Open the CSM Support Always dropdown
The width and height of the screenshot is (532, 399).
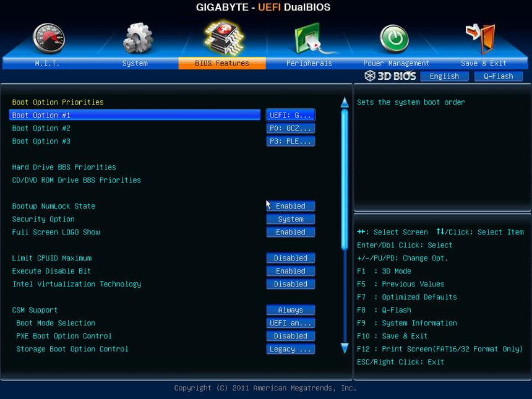(x=291, y=310)
